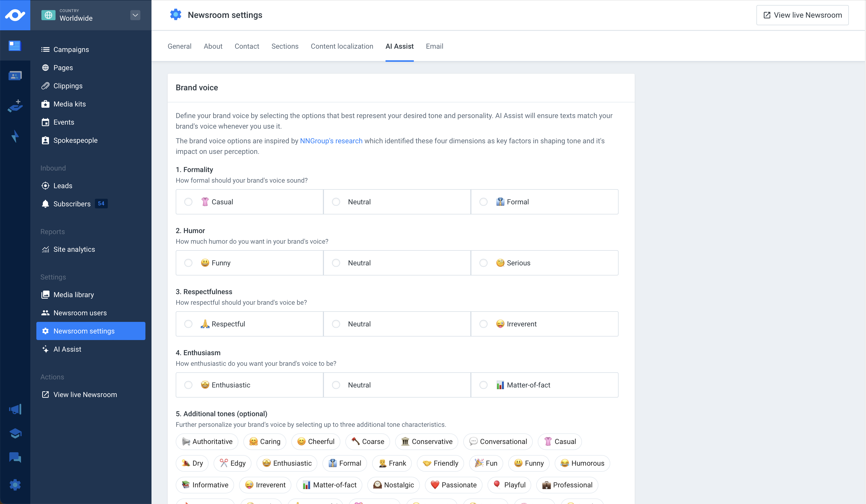Open the graduation cap academy icon
The width and height of the screenshot is (866, 504).
[15, 433]
